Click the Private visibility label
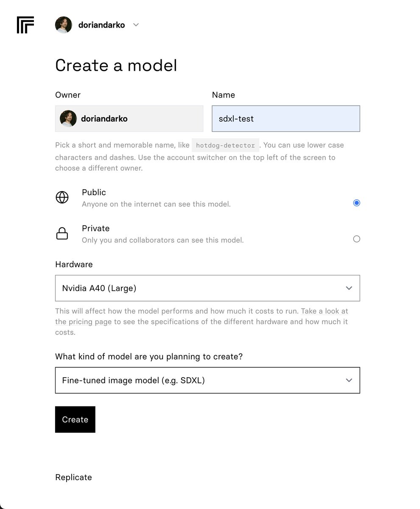The width and height of the screenshot is (420, 509). 95,229
